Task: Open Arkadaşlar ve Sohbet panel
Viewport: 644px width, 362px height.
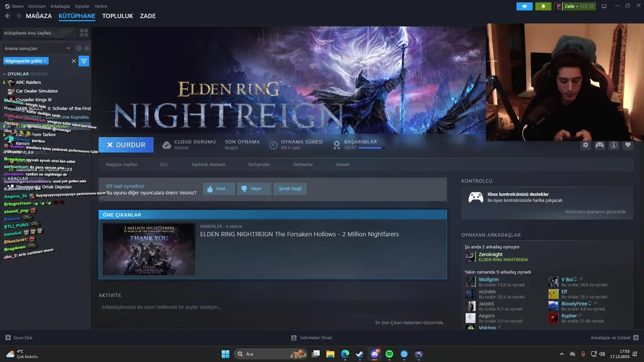Action: click(614, 338)
